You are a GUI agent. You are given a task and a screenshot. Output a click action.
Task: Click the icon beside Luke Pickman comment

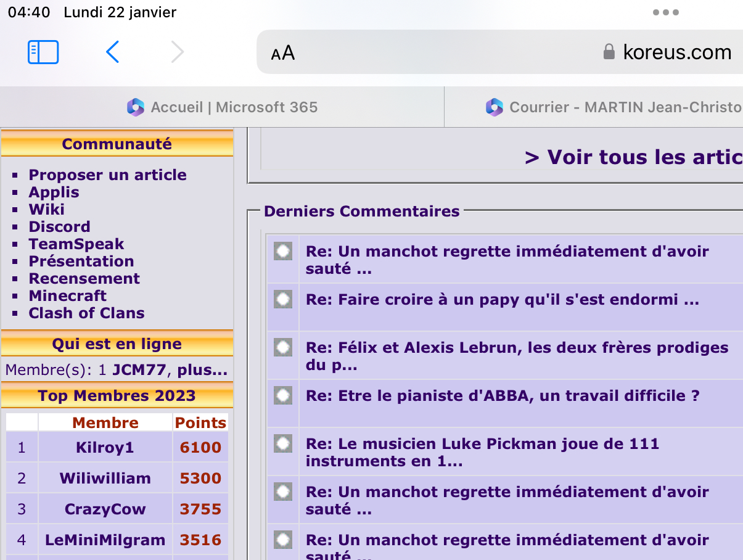tap(283, 443)
